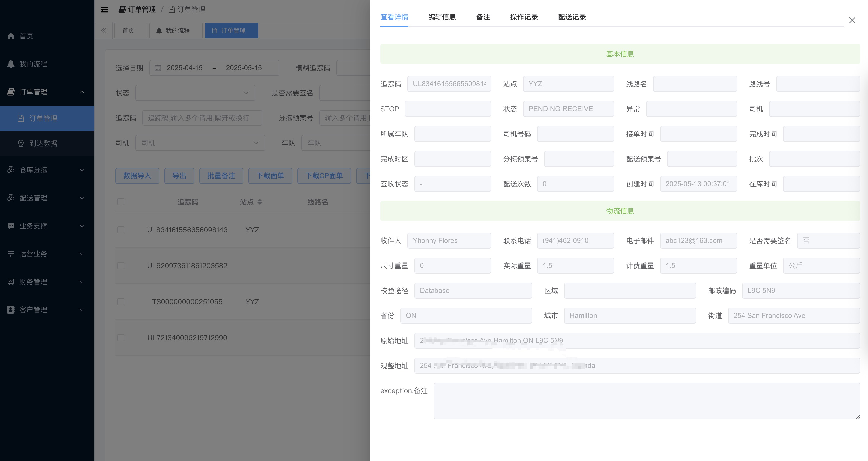Click the 下载面单 button
Screen dimensions: 868x461
click(270, 176)
